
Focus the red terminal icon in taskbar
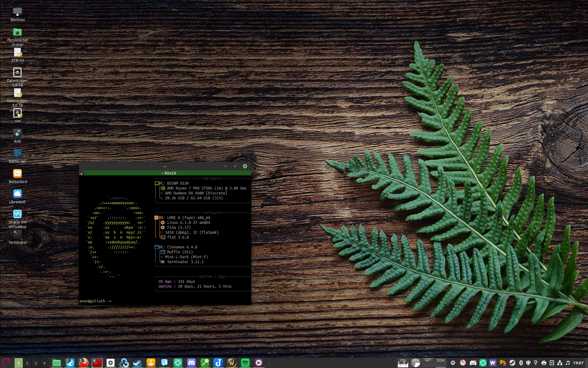click(97, 363)
